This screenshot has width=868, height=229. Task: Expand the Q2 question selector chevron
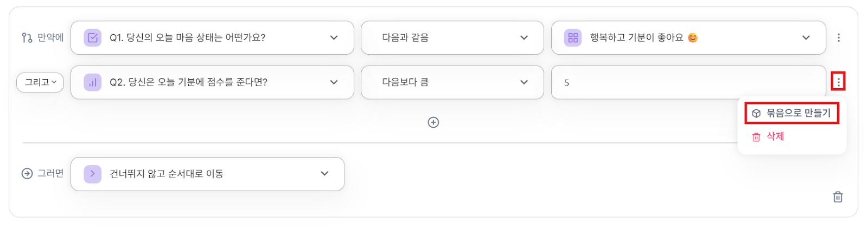334,82
